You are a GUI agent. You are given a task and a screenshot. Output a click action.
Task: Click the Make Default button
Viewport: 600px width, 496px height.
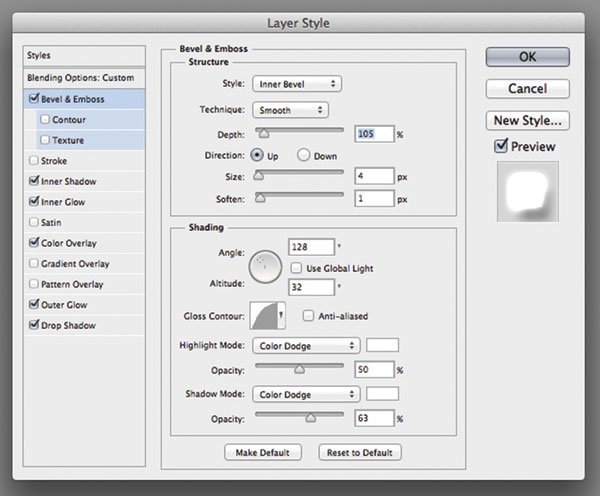(x=260, y=453)
